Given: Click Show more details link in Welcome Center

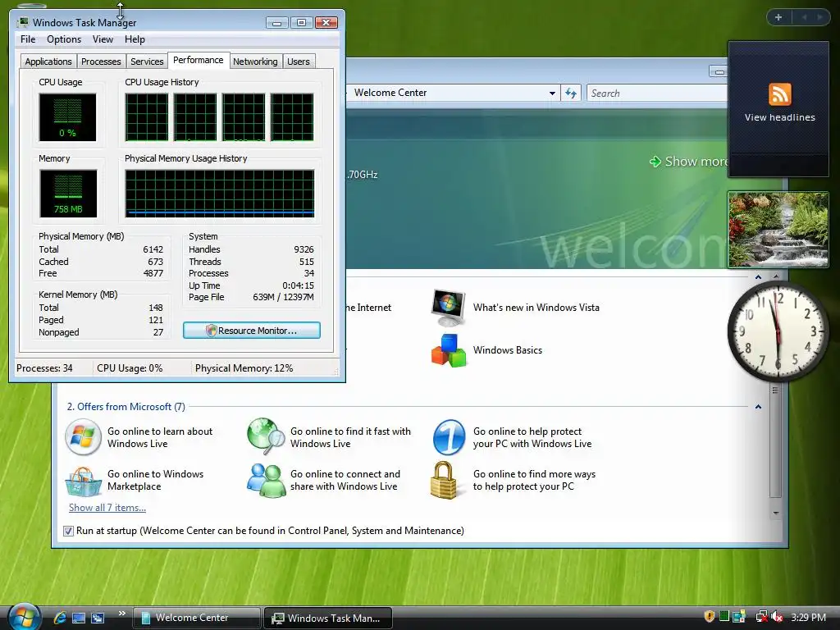Looking at the screenshot, I should pyautogui.click(x=689, y=162).
